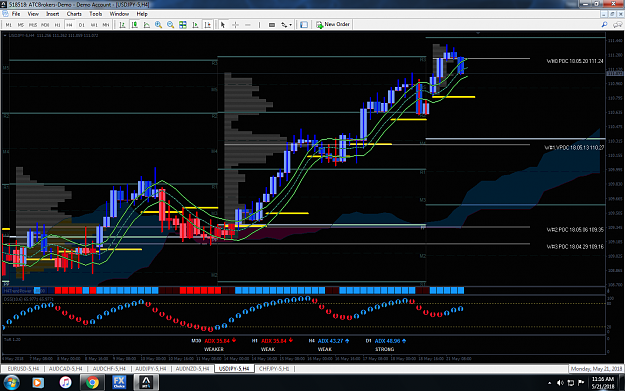Viewport: 625px width, 391px height.
Task: Select the arrow cursor tool
Action: (x=223, y=25)
